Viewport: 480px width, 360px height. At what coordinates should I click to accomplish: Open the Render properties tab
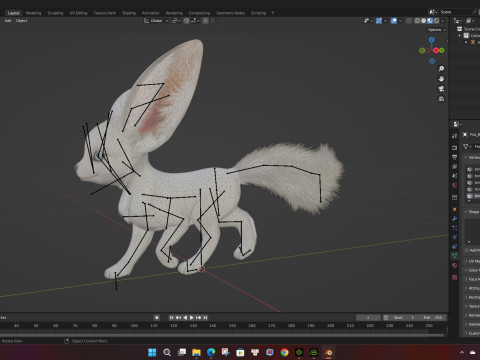pos(455,147)
